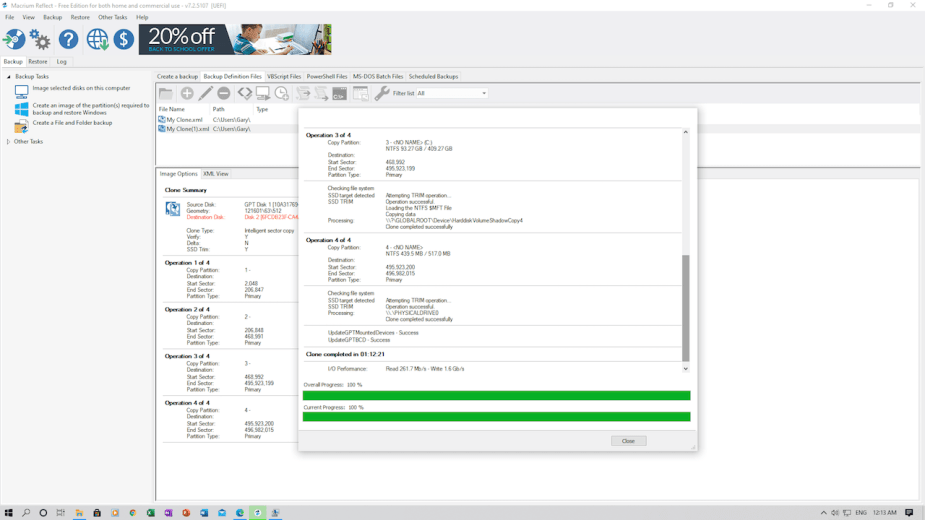The image size is (925, 520).
Task: Select My Clone.xml in the file list
Action: click(184, 119)
